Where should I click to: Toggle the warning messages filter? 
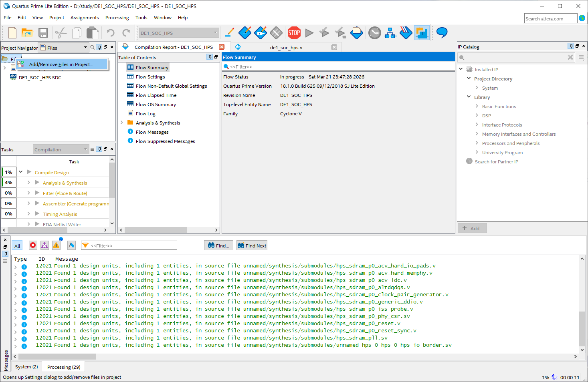point(56,245)
